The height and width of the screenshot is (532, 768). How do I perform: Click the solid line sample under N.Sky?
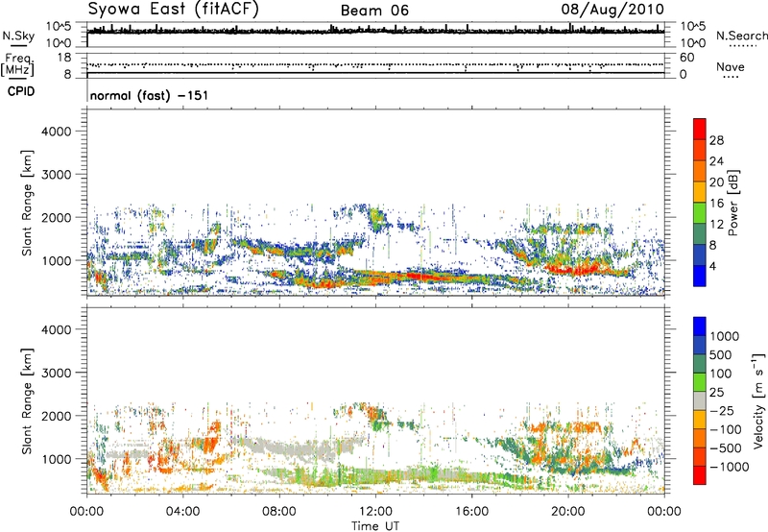(x=18, y=46)
